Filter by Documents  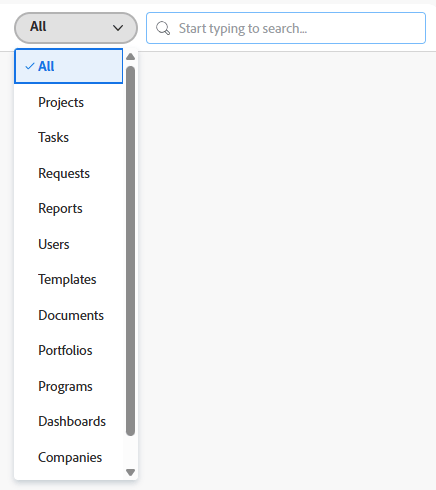click(69, 315)
